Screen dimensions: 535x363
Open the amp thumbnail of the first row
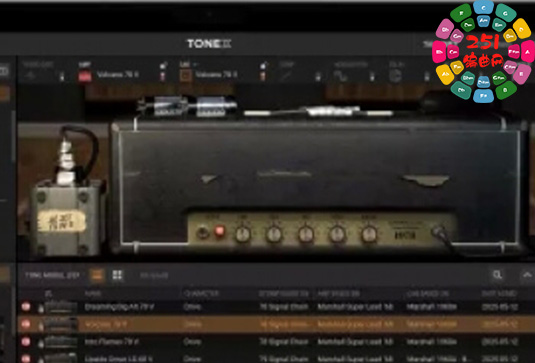(61, 307)
